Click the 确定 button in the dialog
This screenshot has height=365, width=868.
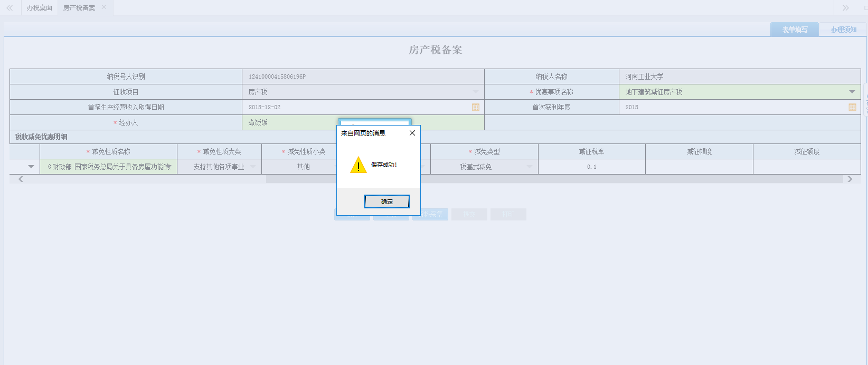click(386, 201)
